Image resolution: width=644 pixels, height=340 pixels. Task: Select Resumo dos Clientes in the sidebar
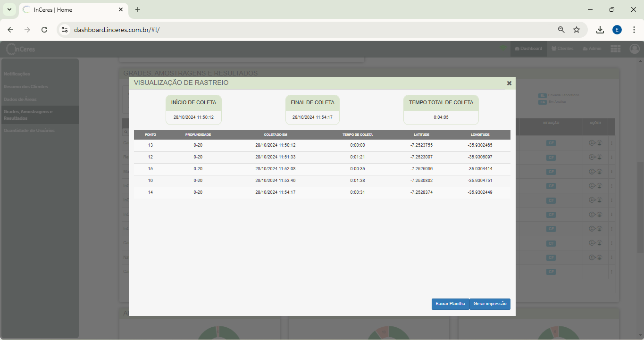26,87
